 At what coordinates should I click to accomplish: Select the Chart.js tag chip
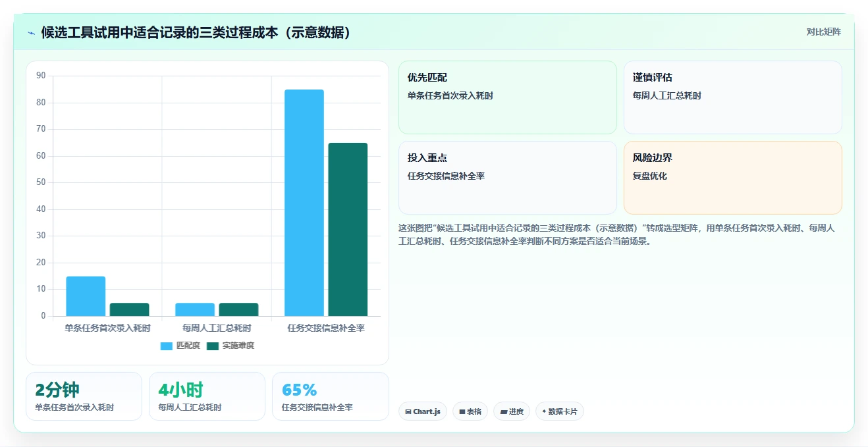point(423,411)
